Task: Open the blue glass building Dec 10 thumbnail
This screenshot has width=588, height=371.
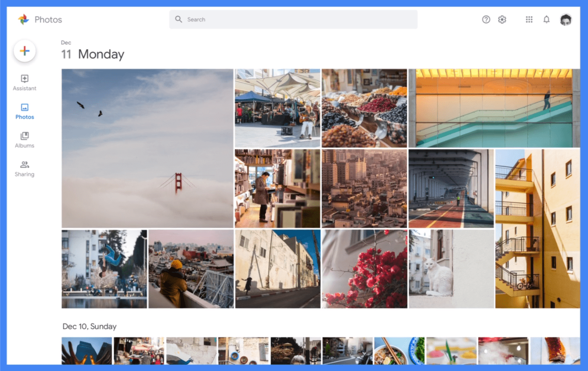Action: (87, 351)
